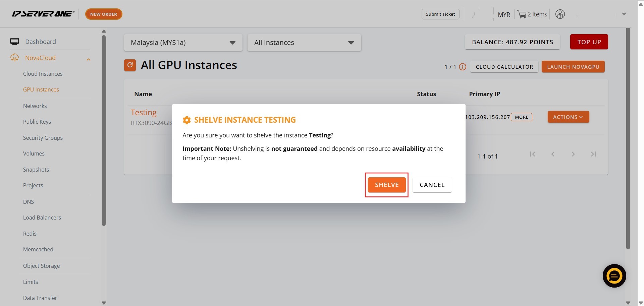Click the sidebar scroll down arrow
The height and width of the screenshot is (306, 644).
(104, 303)
